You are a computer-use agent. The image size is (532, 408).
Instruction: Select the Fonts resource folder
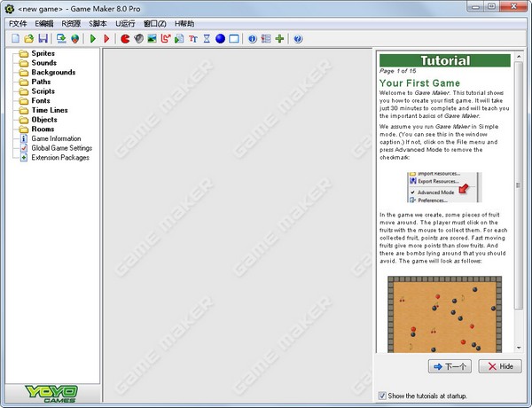click(41, 101)
